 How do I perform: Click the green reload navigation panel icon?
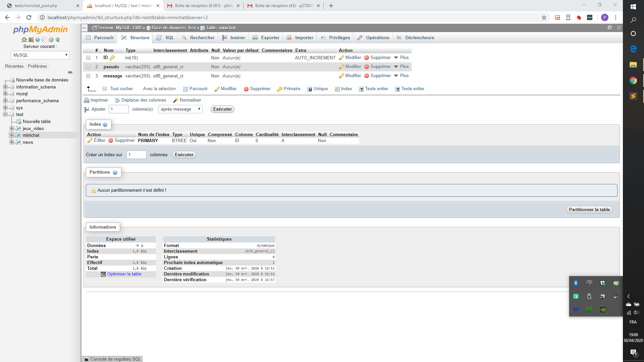click(x=58, y=40)
